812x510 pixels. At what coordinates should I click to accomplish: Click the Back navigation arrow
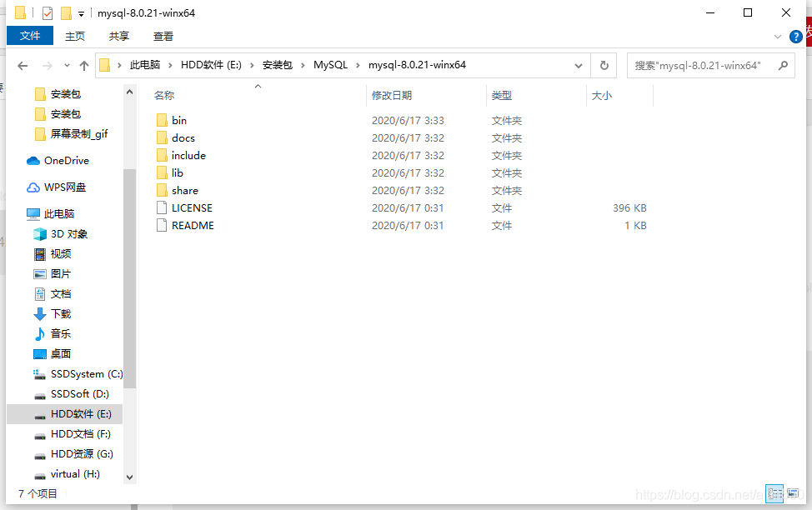23,66
